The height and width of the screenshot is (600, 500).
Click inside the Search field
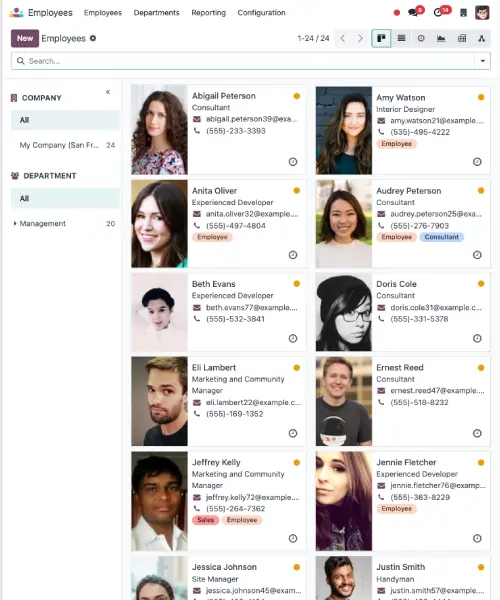(x=245, y=61)
